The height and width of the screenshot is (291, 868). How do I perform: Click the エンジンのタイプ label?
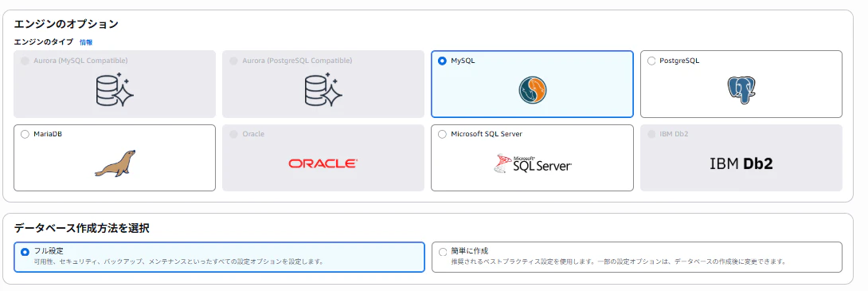pyautogui.click(x=43, y=41)
